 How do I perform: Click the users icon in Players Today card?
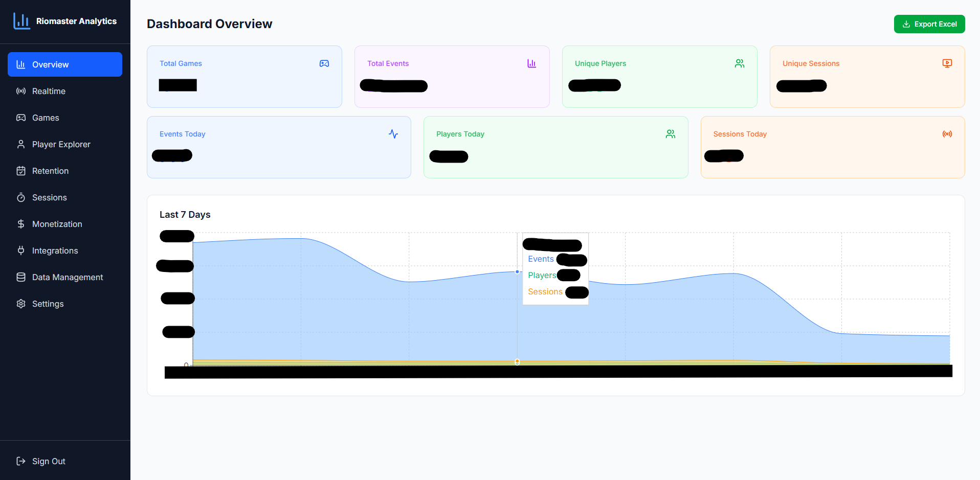[x=670, y=134]
